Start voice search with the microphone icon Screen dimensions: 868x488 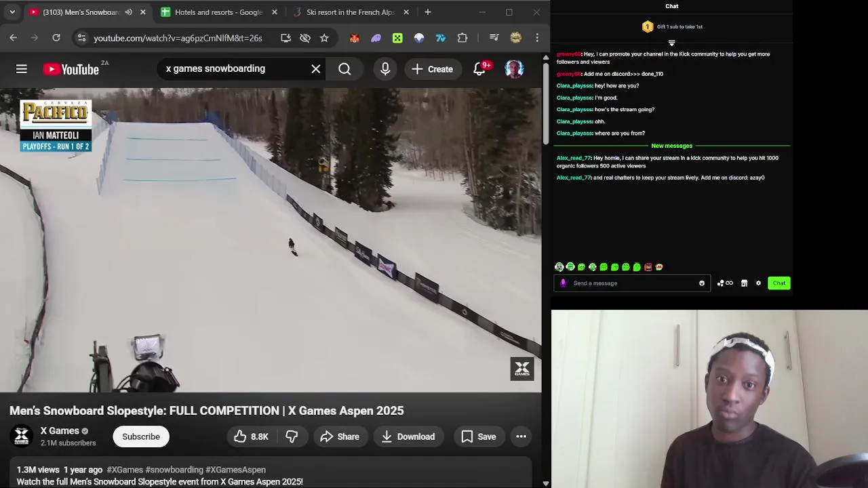click(385, 68)
